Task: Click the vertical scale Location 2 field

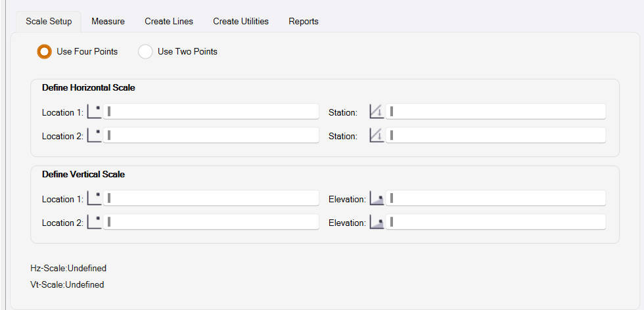Action: coord(212,222)
